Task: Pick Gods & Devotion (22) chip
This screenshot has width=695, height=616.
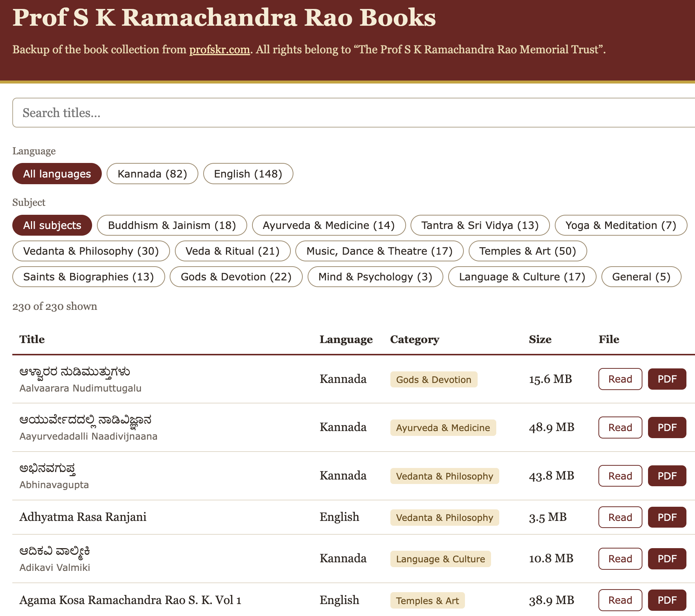Action: 236,277
